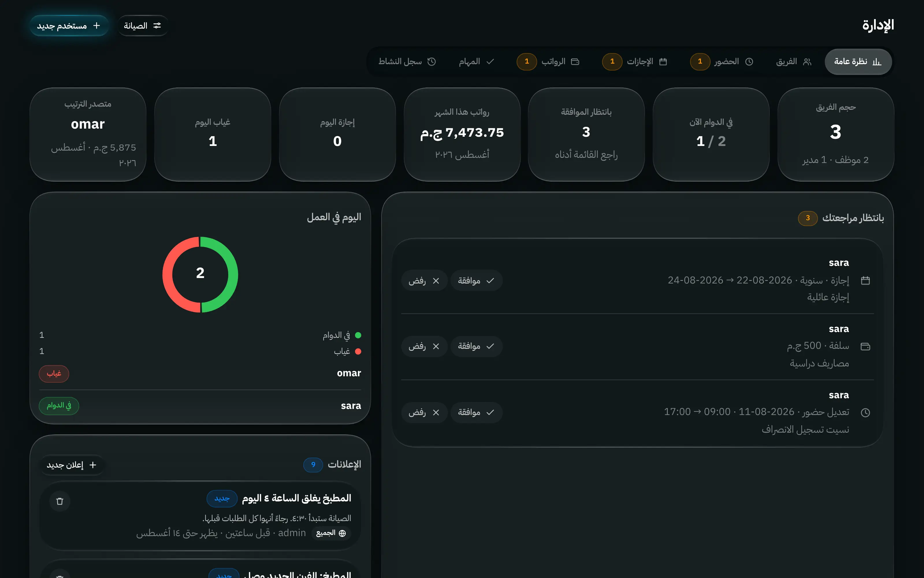Switch to the الفريق team tab
Viewport: 924px width, 578px height.
click(x=794, y=62)
